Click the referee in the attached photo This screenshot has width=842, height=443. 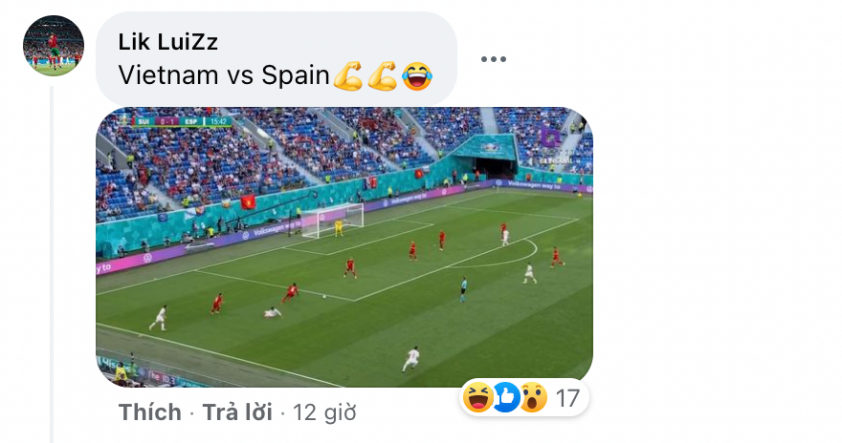[x=463, y=289]
